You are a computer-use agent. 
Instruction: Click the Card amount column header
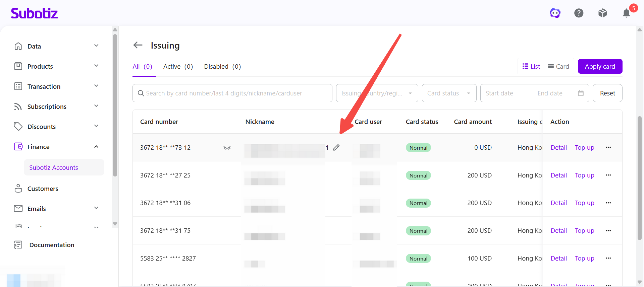[x=473, y=122]
